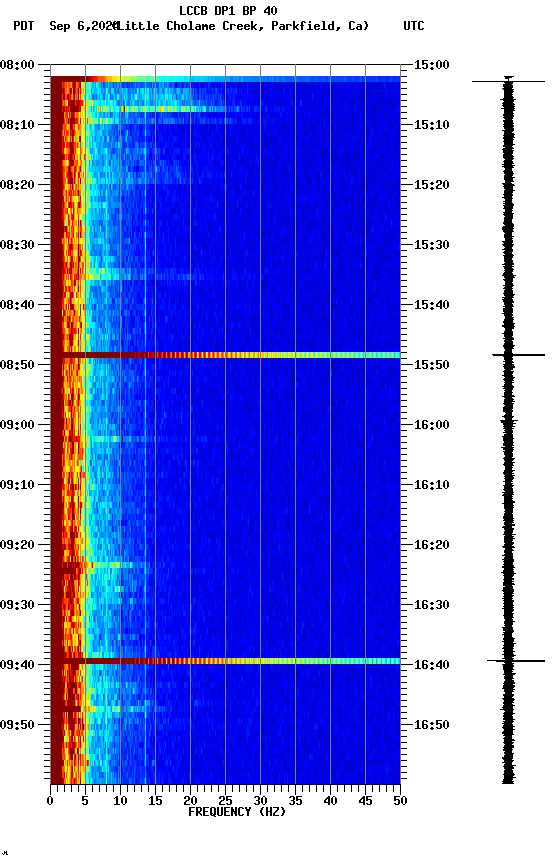The image size is (552, 864).
Task: Click the '09:30' PDT time label
Action: pyautogui.click(x=17, y=605)
